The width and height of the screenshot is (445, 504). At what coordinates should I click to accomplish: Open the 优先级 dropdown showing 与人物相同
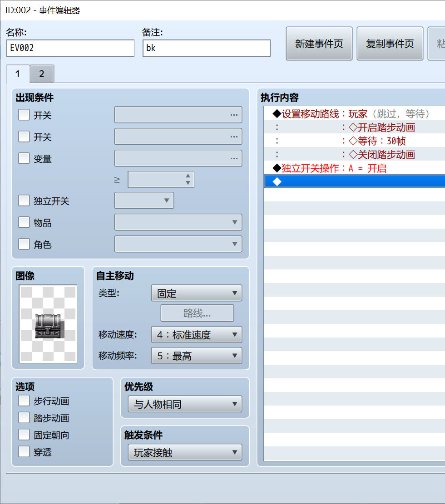[185, 404]
